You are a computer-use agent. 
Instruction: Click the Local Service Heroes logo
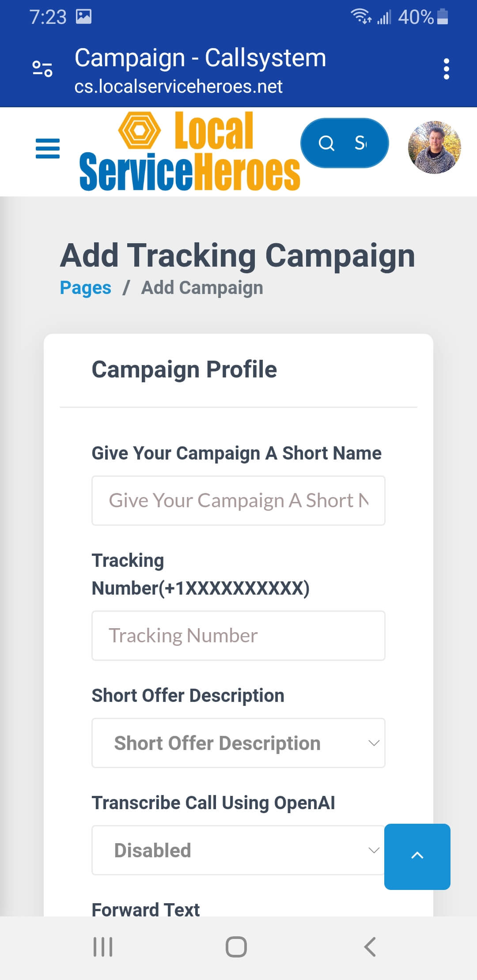tap(189, 151)
